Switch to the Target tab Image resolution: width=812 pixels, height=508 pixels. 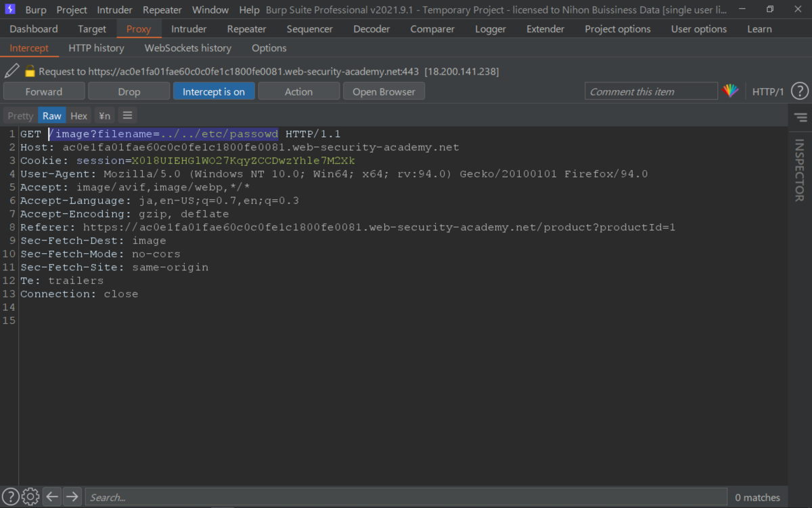(x=92, y=29)
